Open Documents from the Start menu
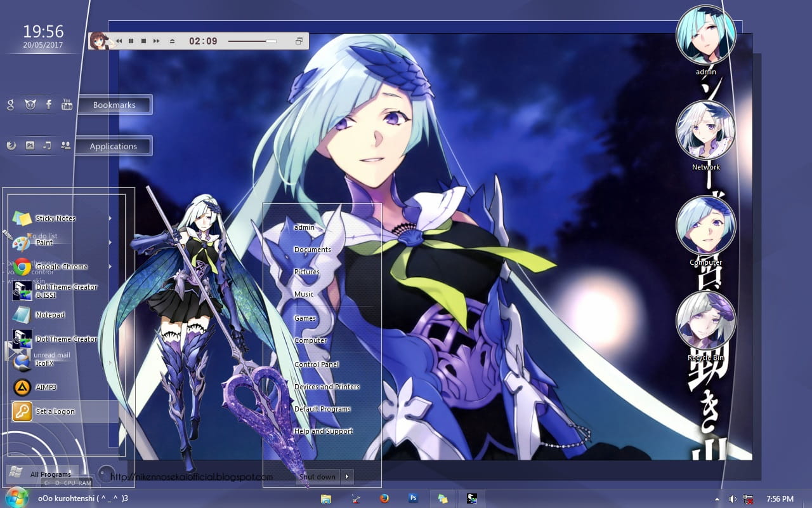 tap(313, 249)
